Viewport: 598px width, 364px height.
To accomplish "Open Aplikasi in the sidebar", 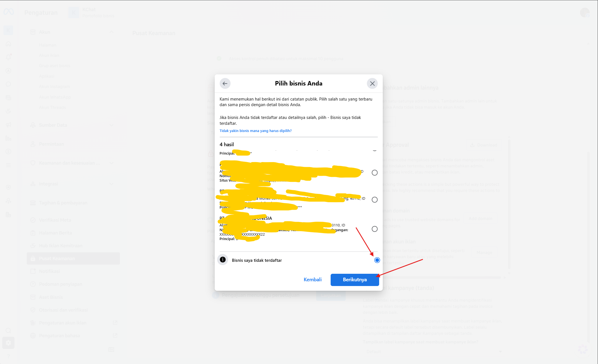I will [47, 76].
